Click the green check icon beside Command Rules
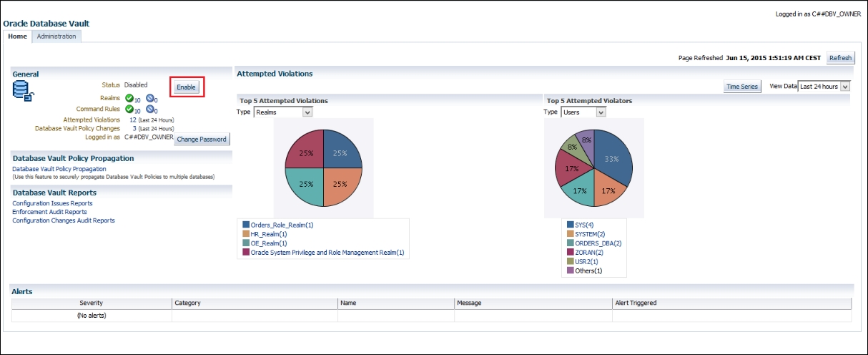The height and width of the screenshot is (355, 868). pos(129,109)
